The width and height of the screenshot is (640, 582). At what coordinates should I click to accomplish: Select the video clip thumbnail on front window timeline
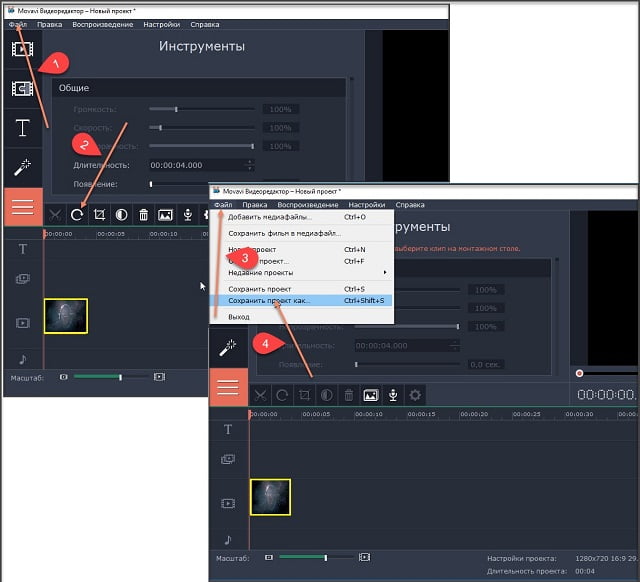point(270,497)
